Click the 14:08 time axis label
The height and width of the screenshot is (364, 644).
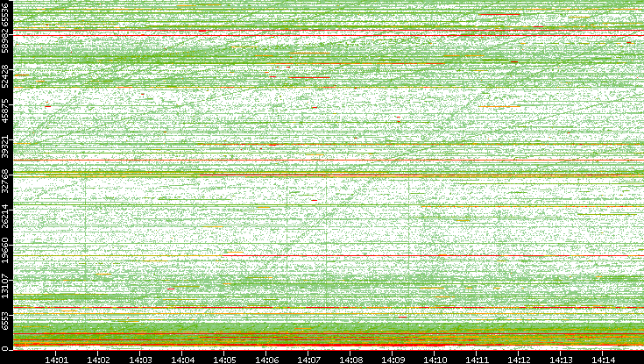click(x=350, y=360)
